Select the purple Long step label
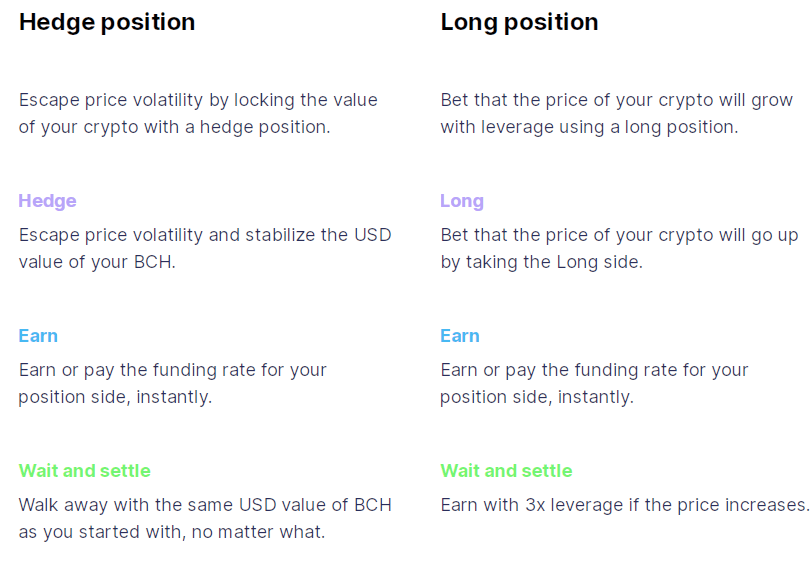The image size is (812, 567). pos(462,201)
